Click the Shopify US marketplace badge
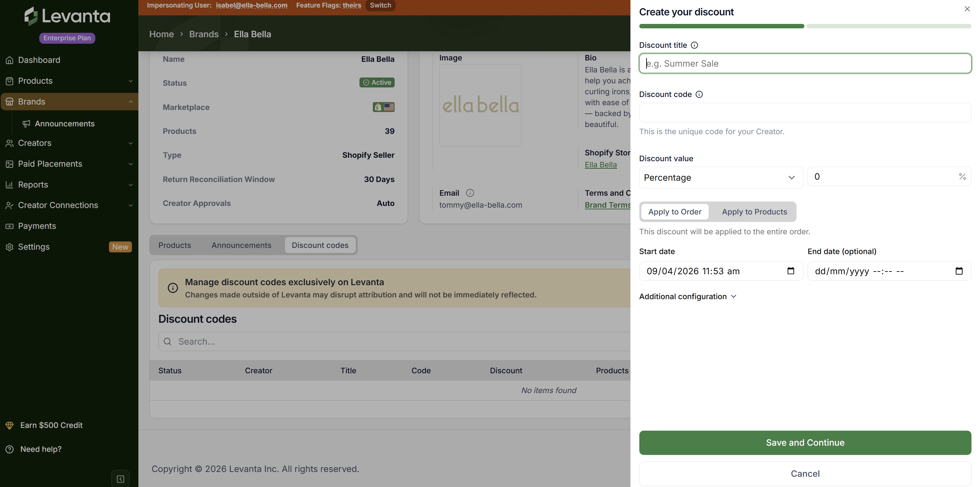This screenshot has height=487, width=980. (383, 107)
